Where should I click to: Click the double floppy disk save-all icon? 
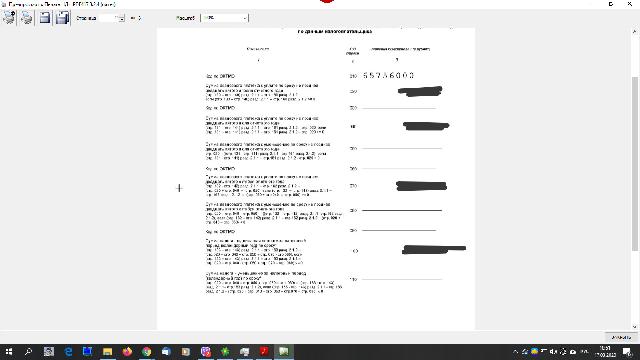pos(62,18)
